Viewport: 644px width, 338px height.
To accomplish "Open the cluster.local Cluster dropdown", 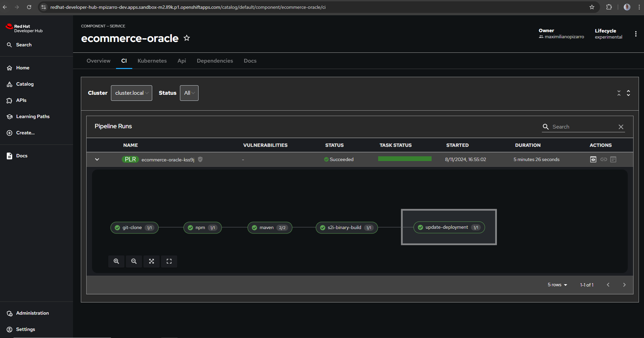I will point(131,93).
